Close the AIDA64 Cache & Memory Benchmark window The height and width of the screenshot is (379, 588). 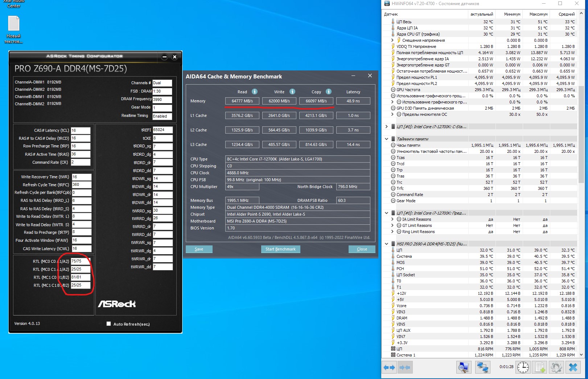[370, 76]
